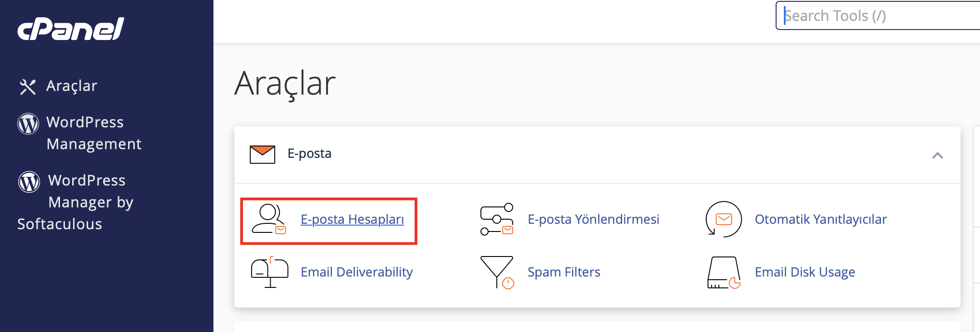Click the Otomatik Yanıtlayıcılar autoresponder icon
980x332 pixels.
click(723, 219)
